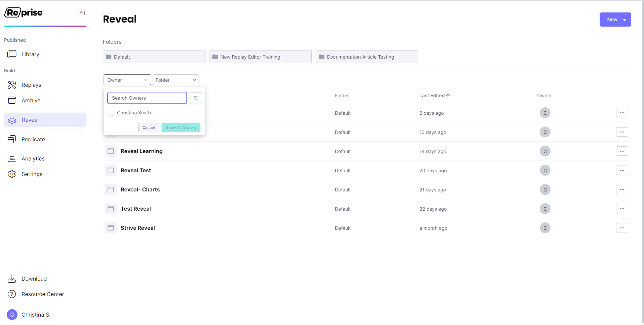Open more options for Reveal- Charts

click(622, 189)
